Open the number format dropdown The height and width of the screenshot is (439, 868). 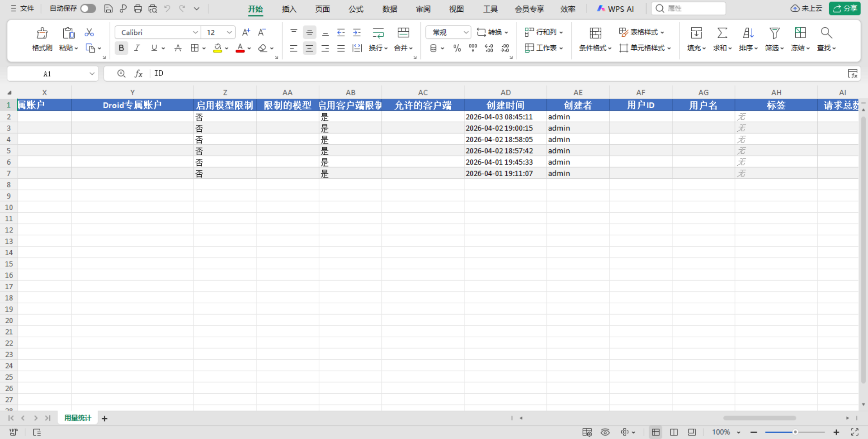point(466,33)
